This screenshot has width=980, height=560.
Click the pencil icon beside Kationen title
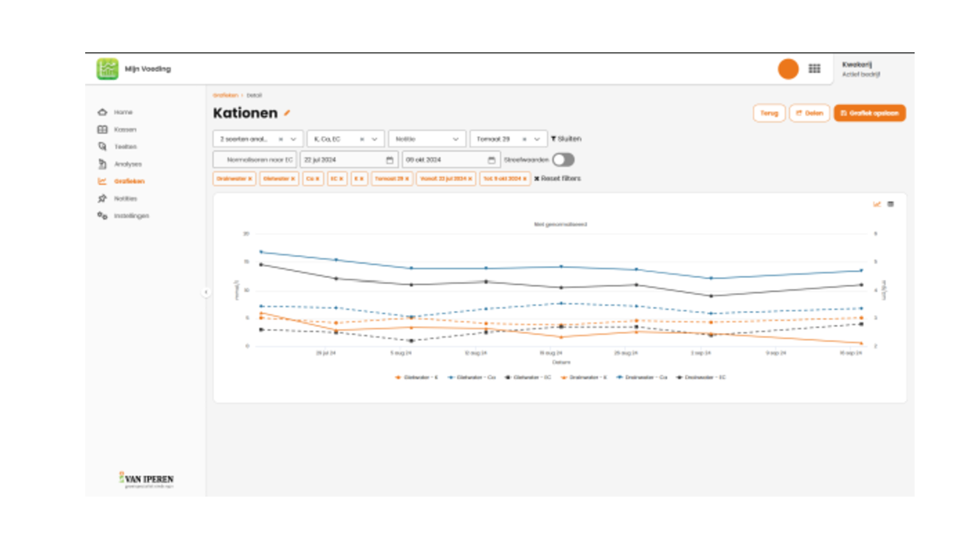point(287,113)
